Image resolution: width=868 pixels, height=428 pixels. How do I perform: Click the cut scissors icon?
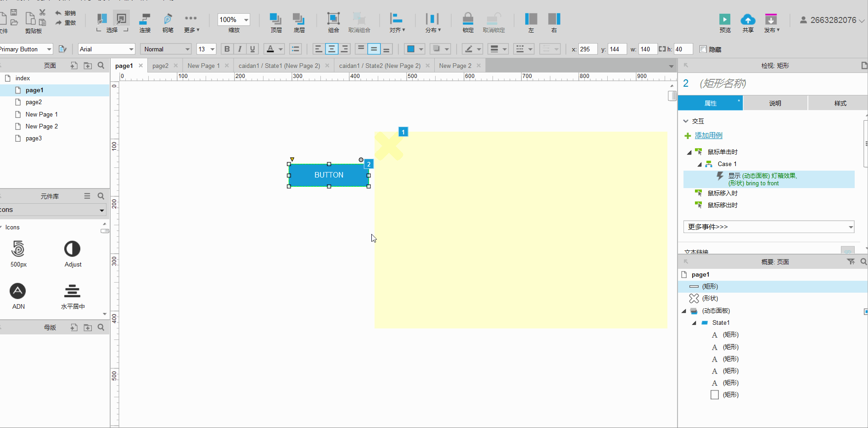click(x=42, y=12)
